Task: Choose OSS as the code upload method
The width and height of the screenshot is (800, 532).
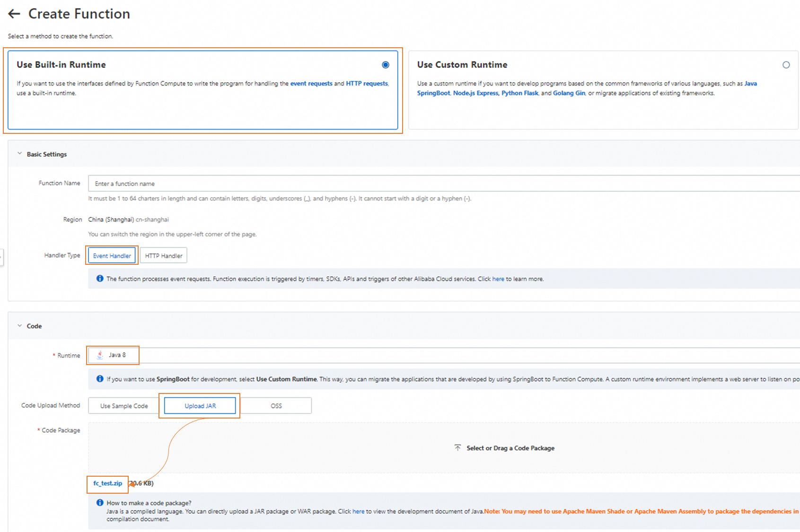Action: coord(276,406)
